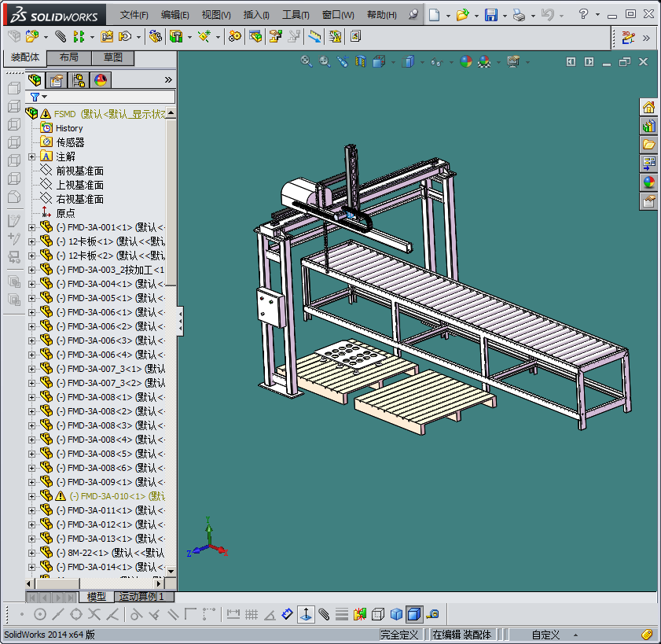Open the tree filter funnel dropdown
The width and height of the screenshot is (661, 644).
click(39, 97)
